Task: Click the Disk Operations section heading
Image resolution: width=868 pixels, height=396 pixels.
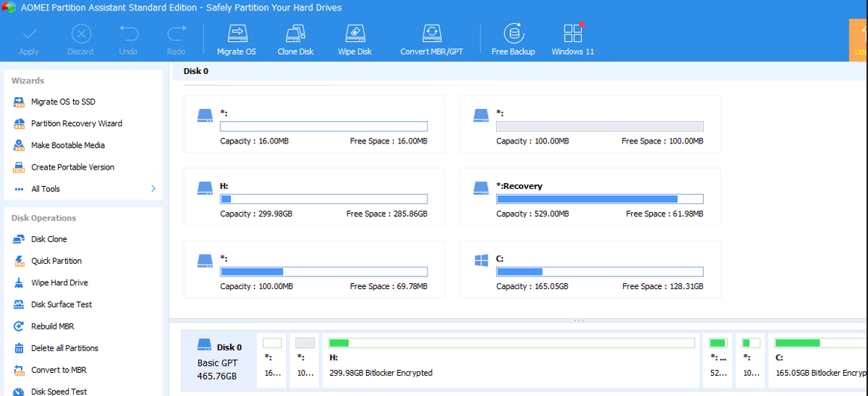Action: (x=44, y=218)
